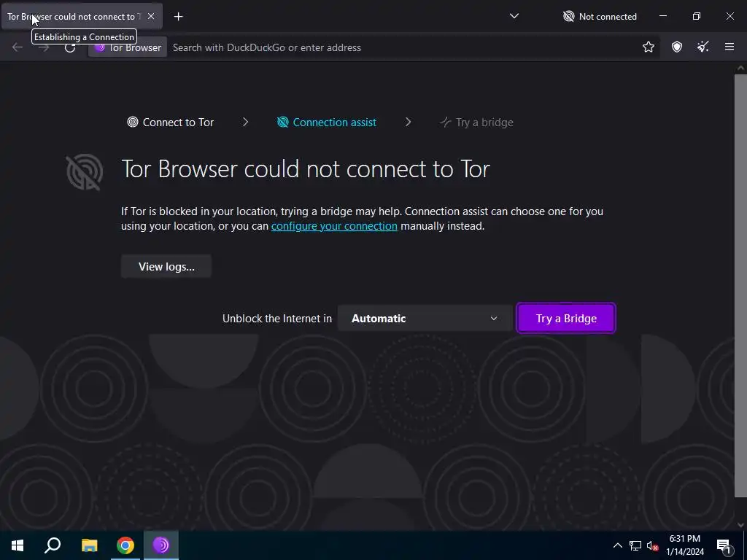Open a new tab with plus button

pos(178,17)
